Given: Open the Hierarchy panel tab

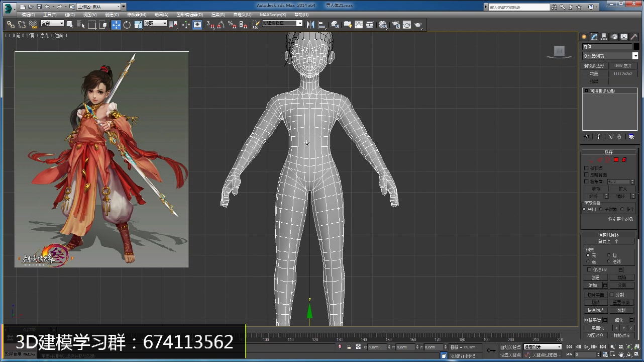Looking at the screenshot, I should tap(604, 37).
